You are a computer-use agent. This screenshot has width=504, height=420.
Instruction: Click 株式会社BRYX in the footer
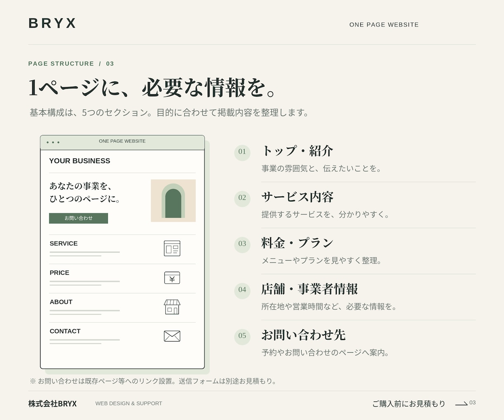tap(52, 403)
